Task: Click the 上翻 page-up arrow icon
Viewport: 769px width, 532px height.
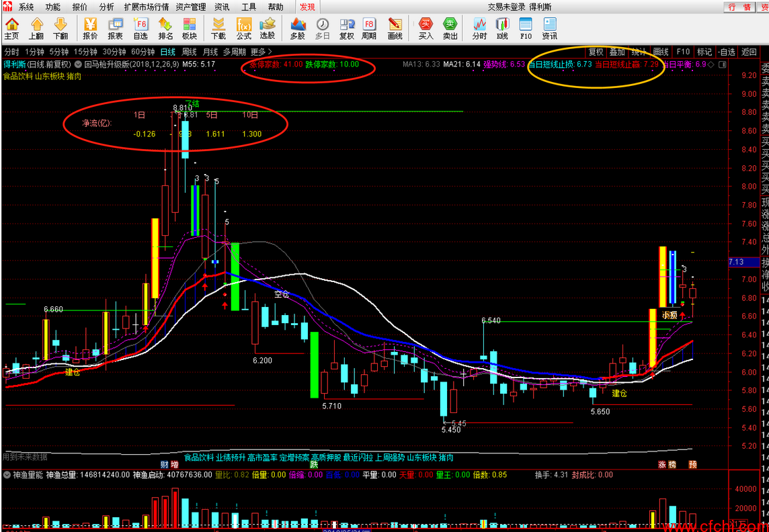Action: pos(36,28)
